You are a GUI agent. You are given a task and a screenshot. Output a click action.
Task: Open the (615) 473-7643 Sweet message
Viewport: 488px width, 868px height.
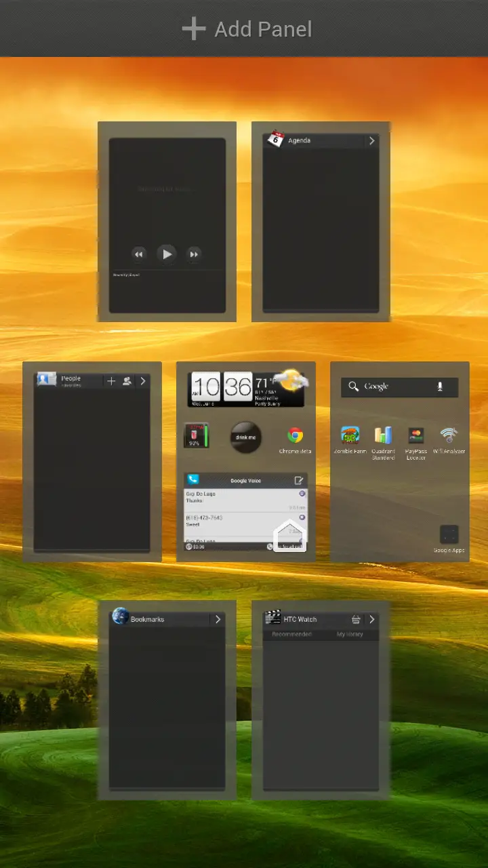click(245, 524)
